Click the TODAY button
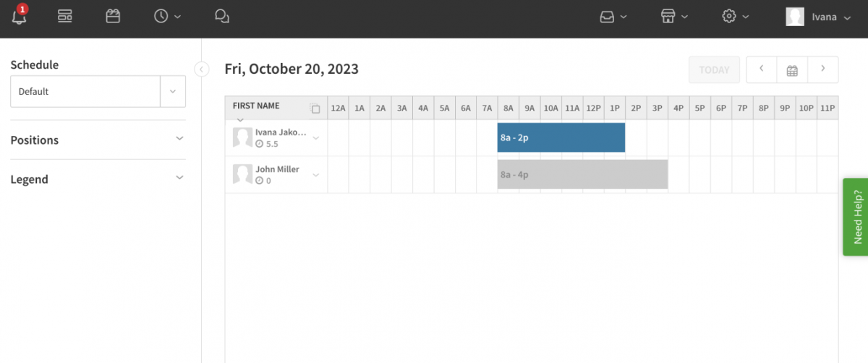 click(714, 70)
